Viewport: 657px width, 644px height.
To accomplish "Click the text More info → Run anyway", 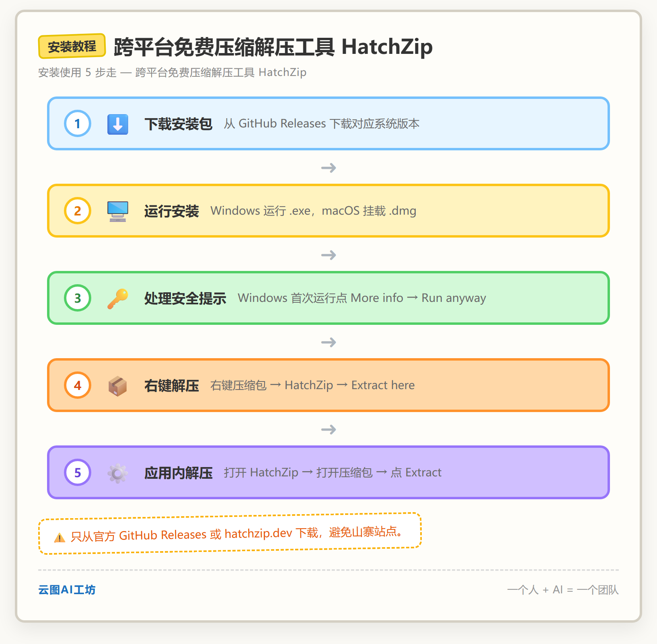I will (418, 298).
